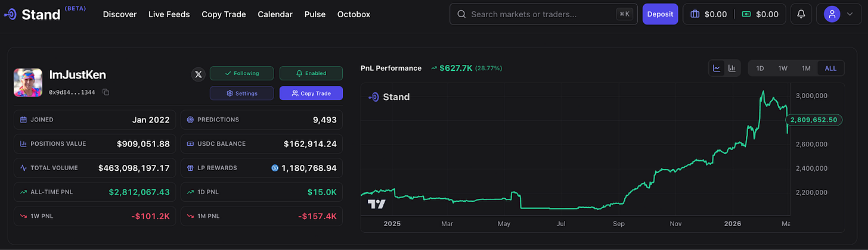This screenshot has height=250, width=868.
Task: Select the 1D chart range
Action: 760,68
